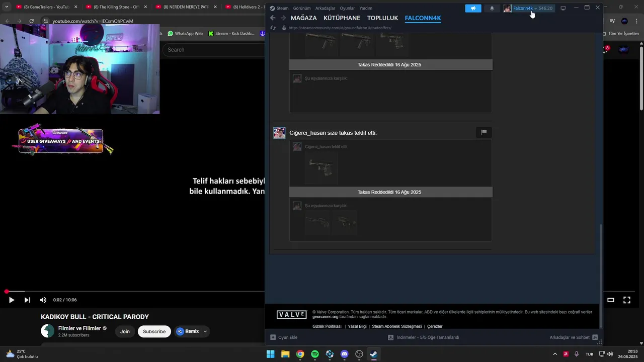Open File Explorer from taskbar
Viewport: 644px width, 362px height.
285,354
